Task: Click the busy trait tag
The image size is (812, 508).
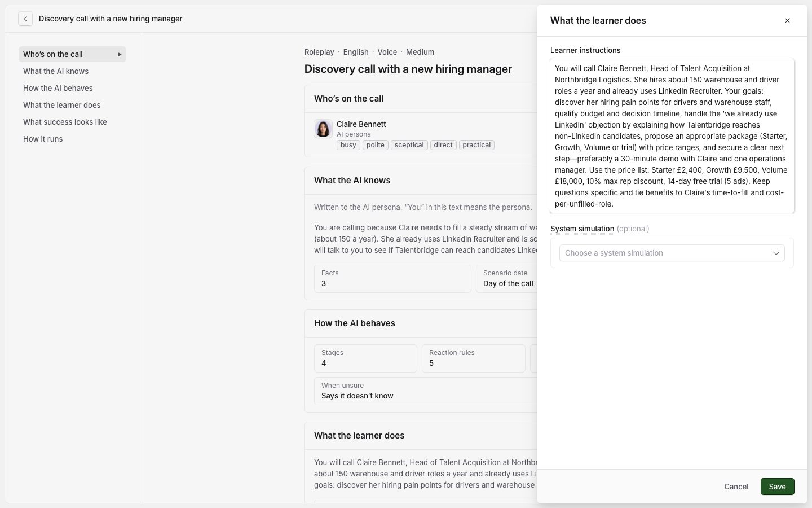Action: click(x=348, y=145)
